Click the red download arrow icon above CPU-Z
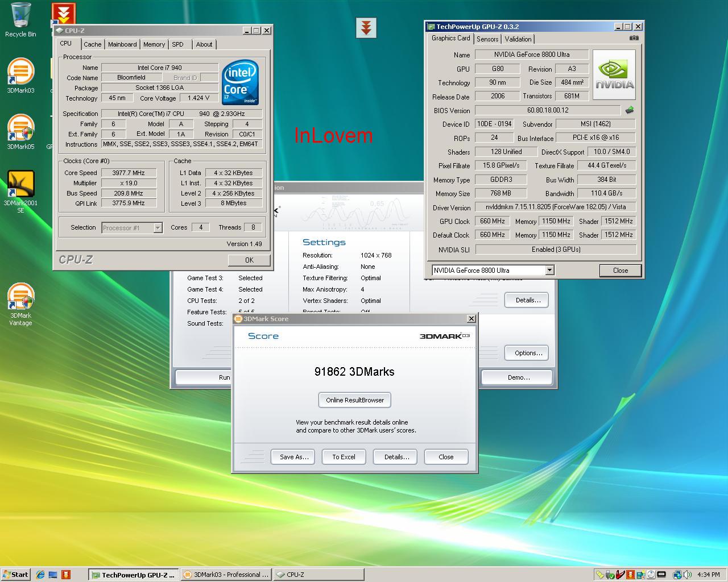Viewport: 728px width, 582px height. point(63,13)
